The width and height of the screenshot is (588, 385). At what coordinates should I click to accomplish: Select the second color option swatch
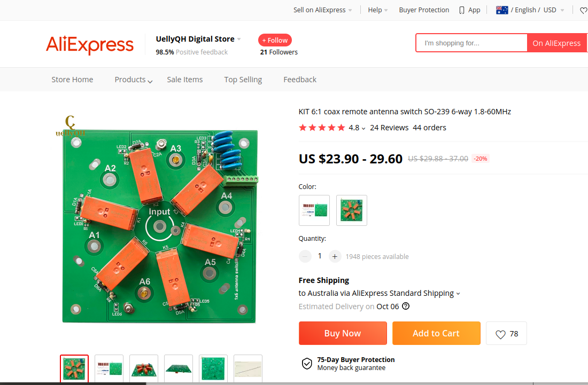352,210
